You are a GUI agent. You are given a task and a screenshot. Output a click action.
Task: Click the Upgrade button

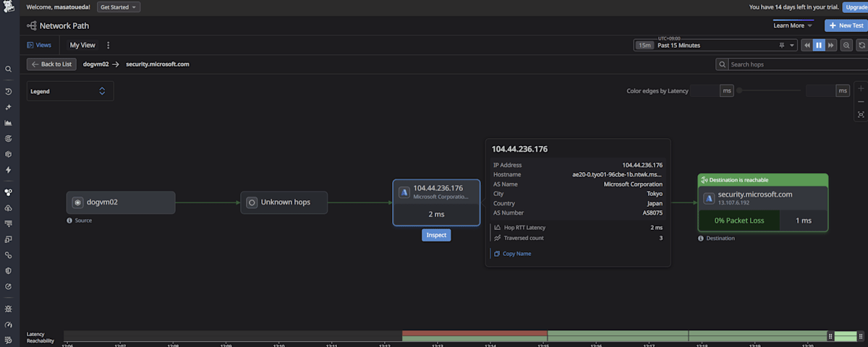click(855, 7)
